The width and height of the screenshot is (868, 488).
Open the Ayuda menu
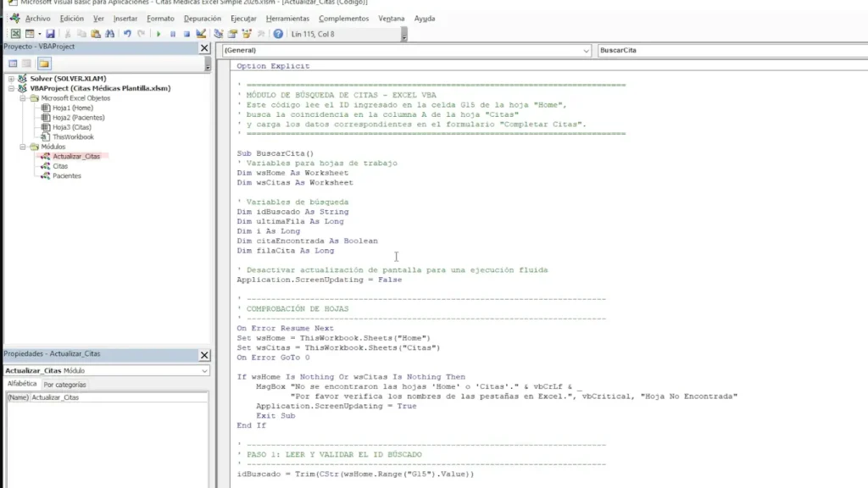click(425, 19)
